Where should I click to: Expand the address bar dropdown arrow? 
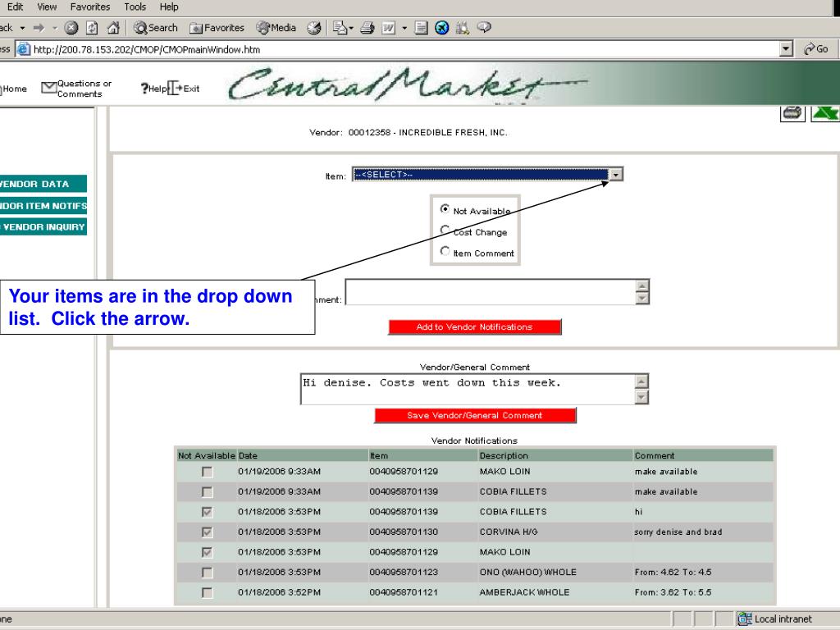coord(787,49)
